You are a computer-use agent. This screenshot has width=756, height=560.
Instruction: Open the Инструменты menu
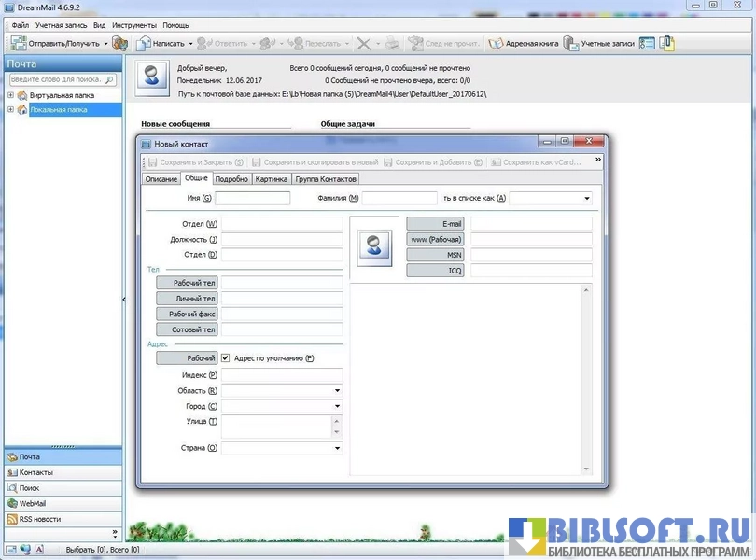pyautogui.click(x=134, y=25)
